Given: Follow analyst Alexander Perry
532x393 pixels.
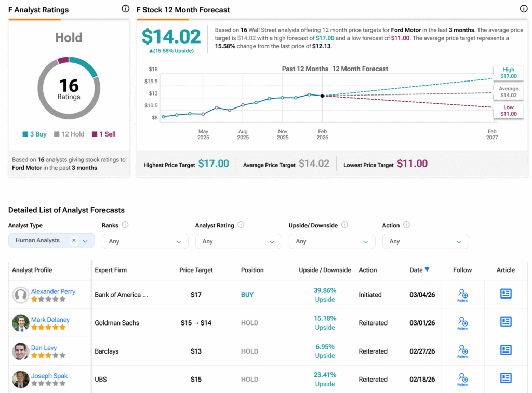Looking at the screenshot, I should coord(462,295).
